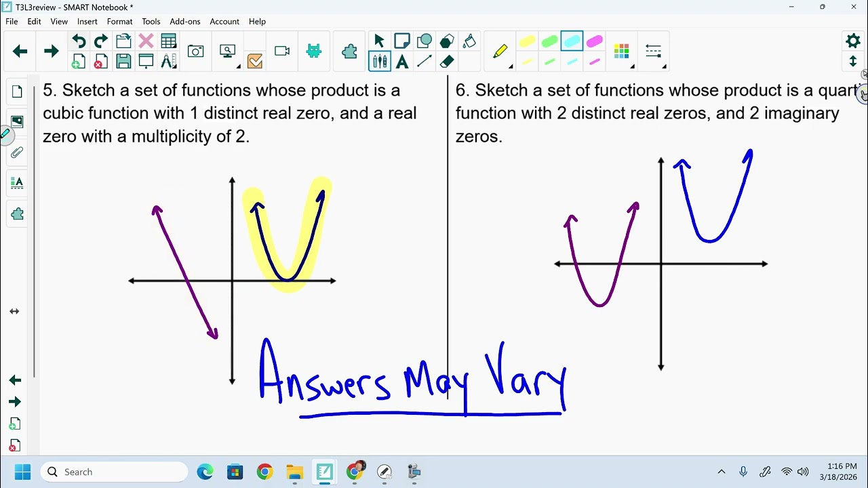Open the File menu

tap(12, 22)
